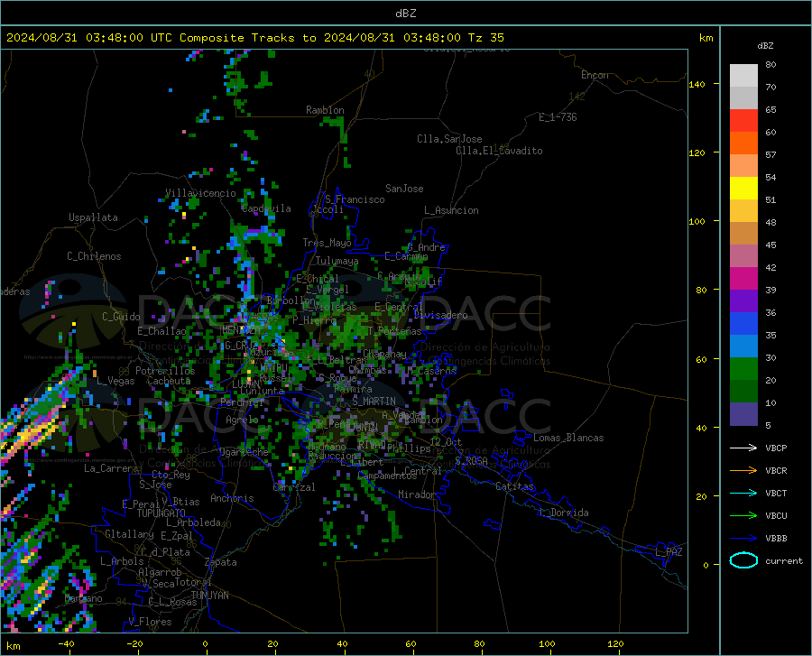812x656 pixels.
Task: Click the E_1-736 map label
Action: [558, 117]
